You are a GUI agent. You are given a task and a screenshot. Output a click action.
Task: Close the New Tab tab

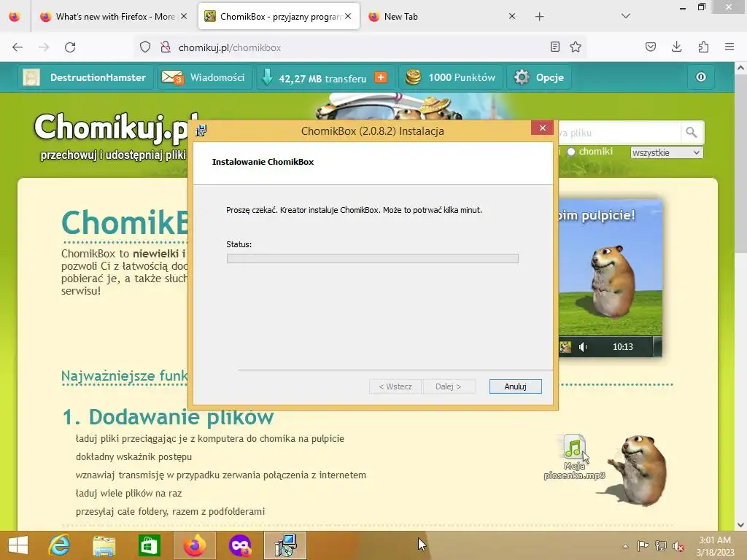point(512,17)
